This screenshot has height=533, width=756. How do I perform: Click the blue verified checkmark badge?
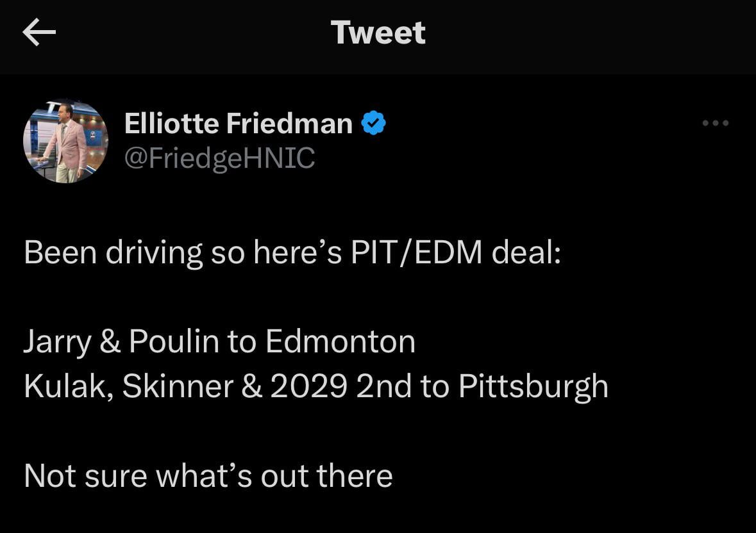coord(373,122)
